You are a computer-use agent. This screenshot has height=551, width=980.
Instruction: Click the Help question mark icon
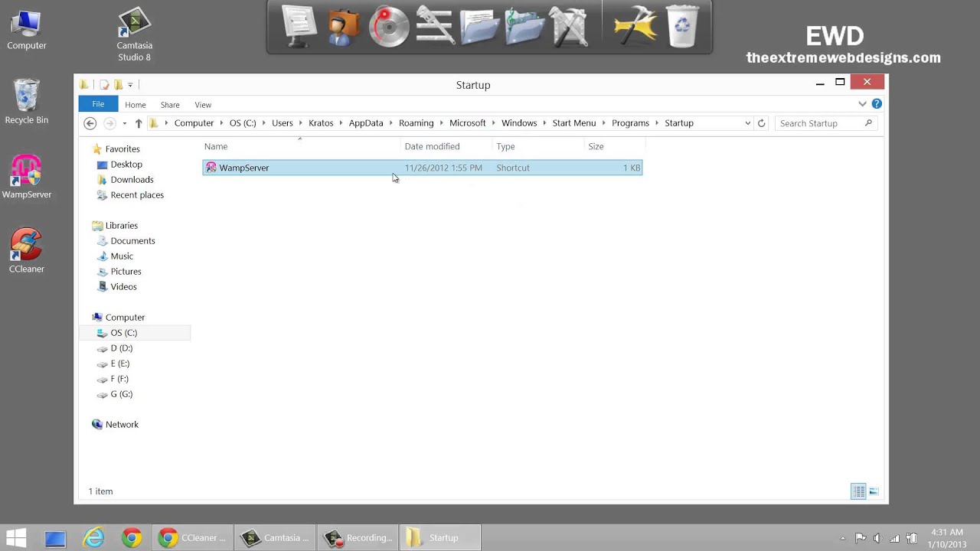(877, 104)
